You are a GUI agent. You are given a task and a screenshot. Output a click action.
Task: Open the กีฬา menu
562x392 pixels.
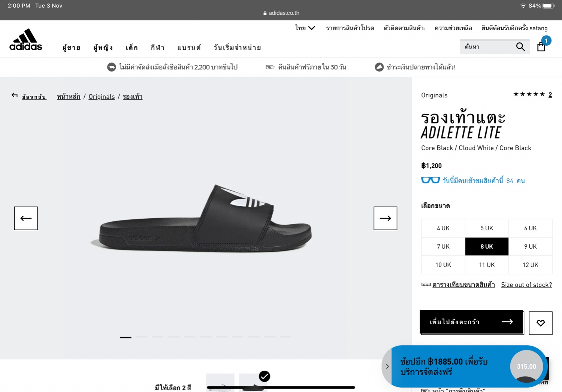(157, 48)
